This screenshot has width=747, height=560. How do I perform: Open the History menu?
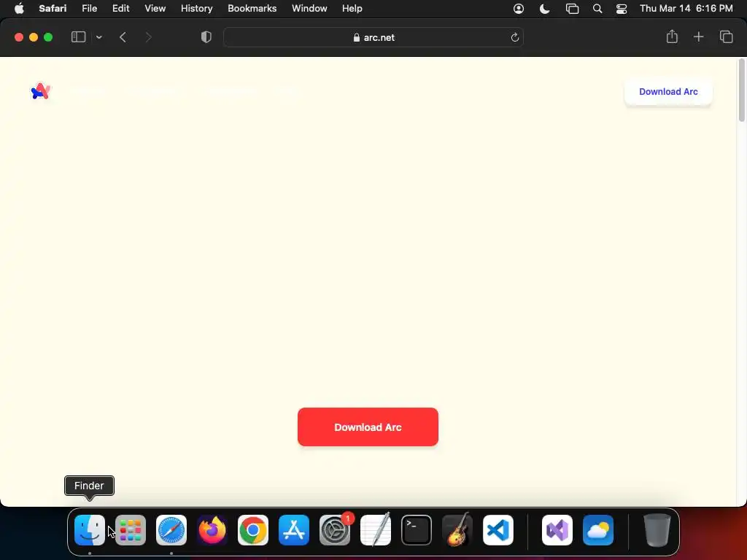tap(196, 9)
